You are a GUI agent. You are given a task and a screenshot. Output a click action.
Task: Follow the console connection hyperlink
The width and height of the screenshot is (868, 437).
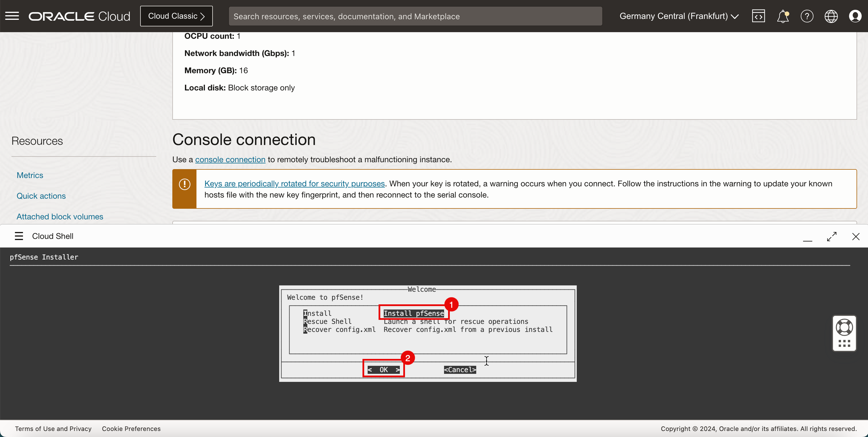coord(230,159)
